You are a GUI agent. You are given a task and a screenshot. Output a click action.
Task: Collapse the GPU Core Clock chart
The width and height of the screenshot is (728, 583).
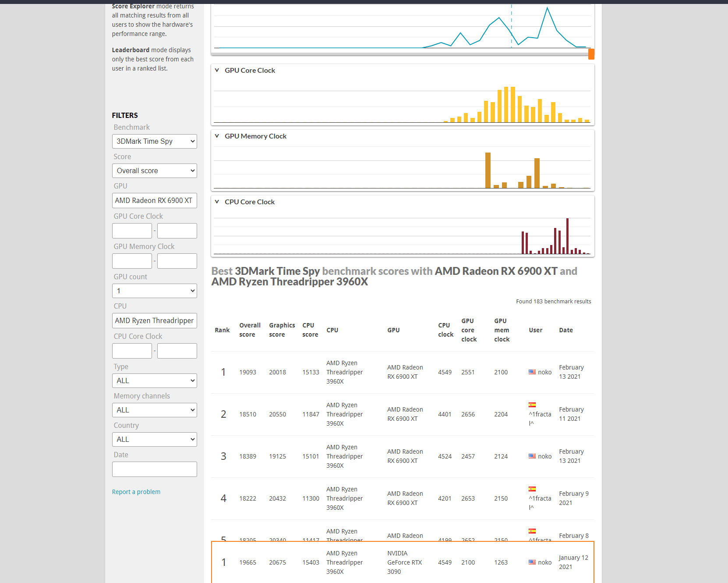pyautogui.click(x=217, y=70)
